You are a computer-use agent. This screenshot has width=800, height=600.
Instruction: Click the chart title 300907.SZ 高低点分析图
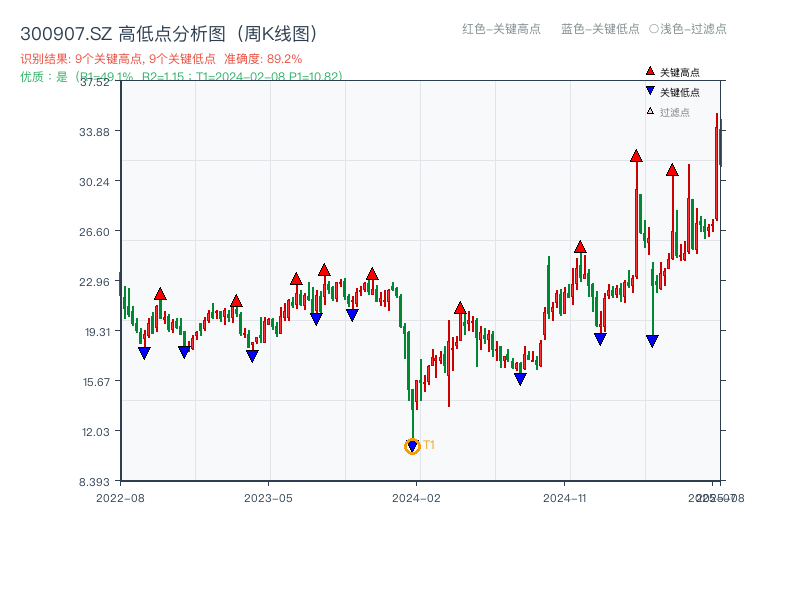point(169,34)
